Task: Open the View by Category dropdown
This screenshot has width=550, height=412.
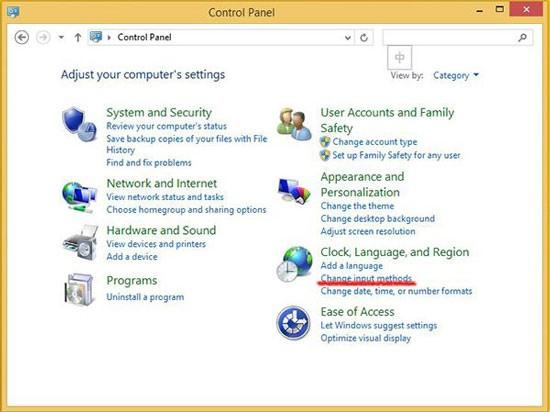Action: point(456,75)
